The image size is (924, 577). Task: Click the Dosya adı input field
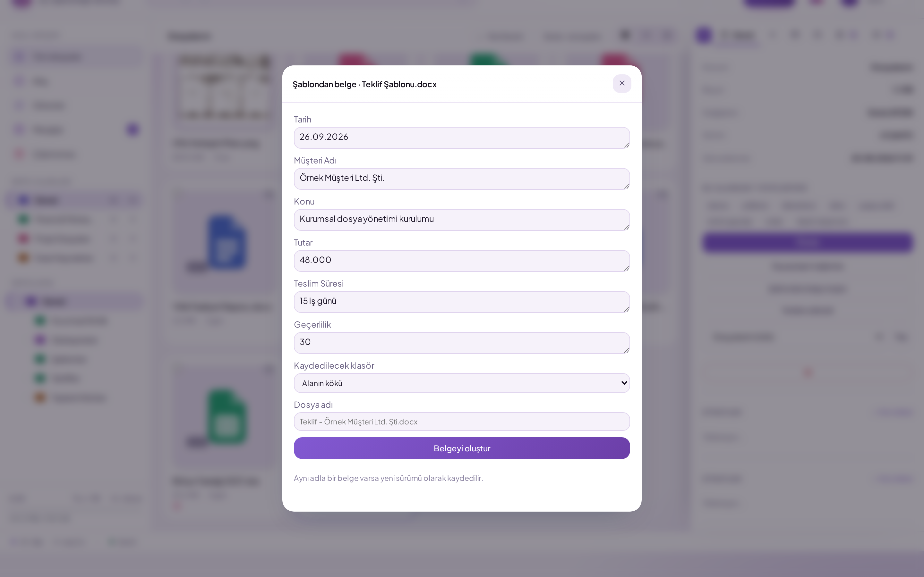(x=462, y=421)
